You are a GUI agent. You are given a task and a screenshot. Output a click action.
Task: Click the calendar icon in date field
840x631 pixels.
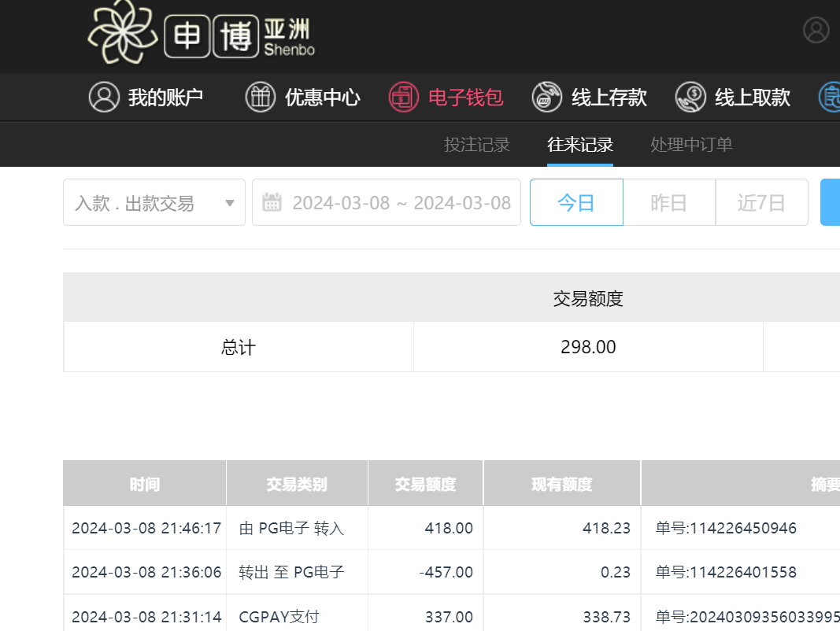(272, 202)
